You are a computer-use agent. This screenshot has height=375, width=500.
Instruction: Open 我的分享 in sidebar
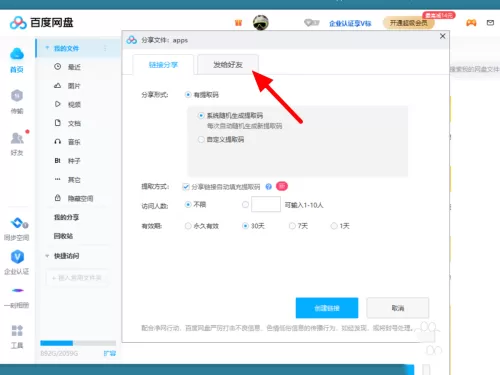tap(67, 217)
